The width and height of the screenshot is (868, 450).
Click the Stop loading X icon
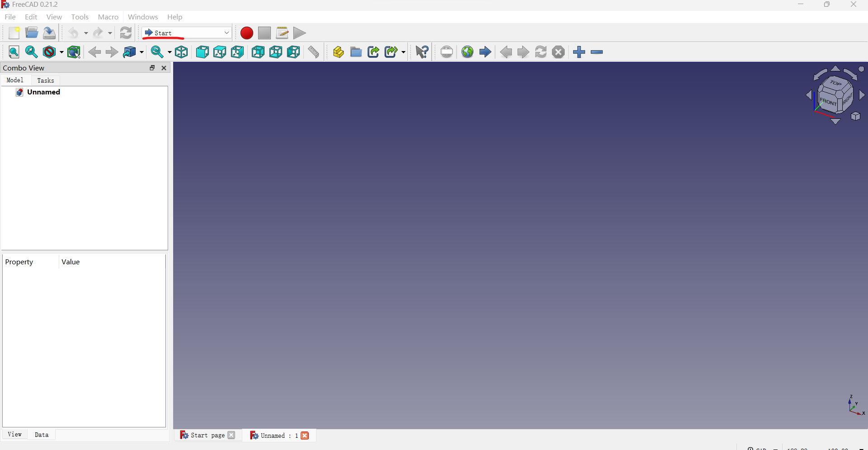point(559,52)
